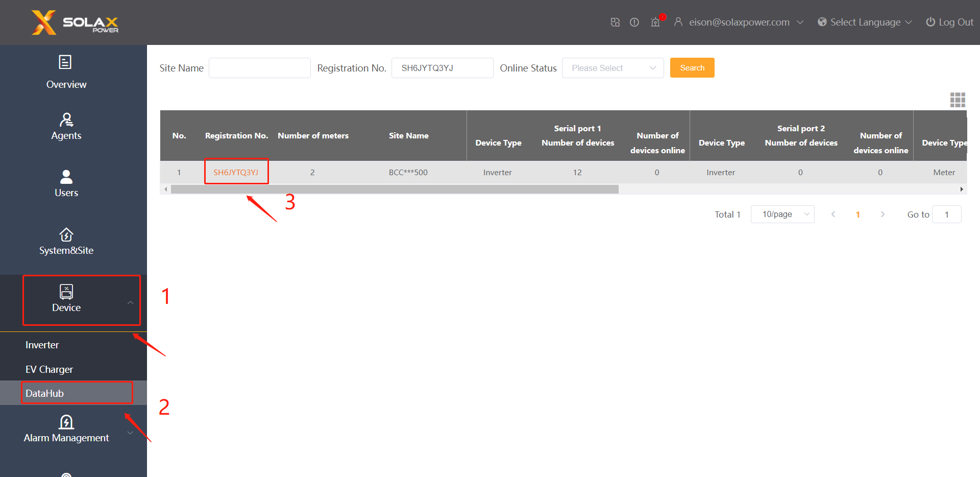Click the info circle icon in header

(634, 22)
